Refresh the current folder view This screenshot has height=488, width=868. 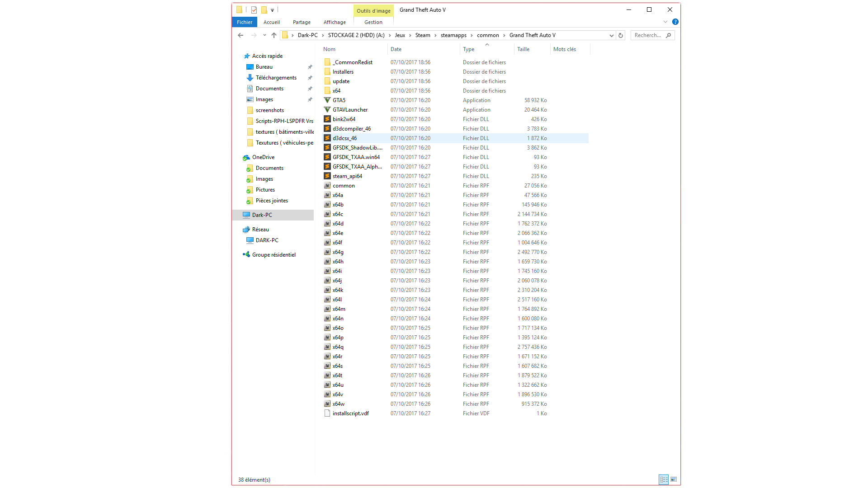click(621, 35)
